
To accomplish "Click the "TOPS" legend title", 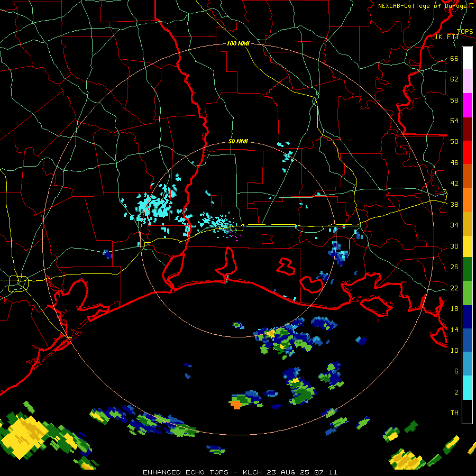I will (465, 32).
